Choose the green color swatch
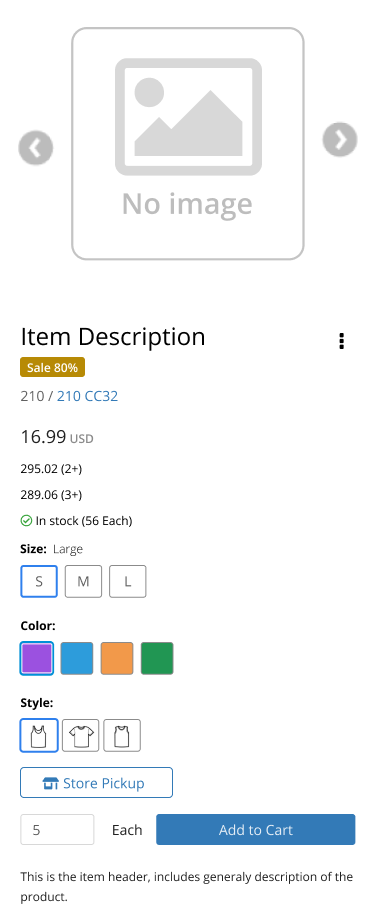This screenshot has width=376, height=912. (157, 658)
